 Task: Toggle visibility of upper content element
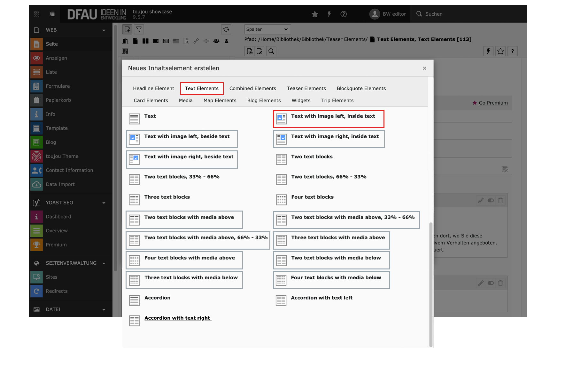click(x=491, y=201)
